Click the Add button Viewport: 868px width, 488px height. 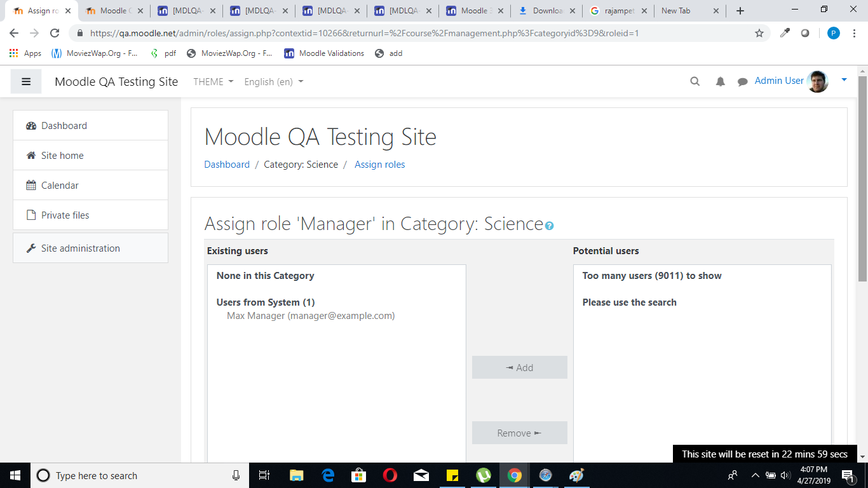(519, 367)
